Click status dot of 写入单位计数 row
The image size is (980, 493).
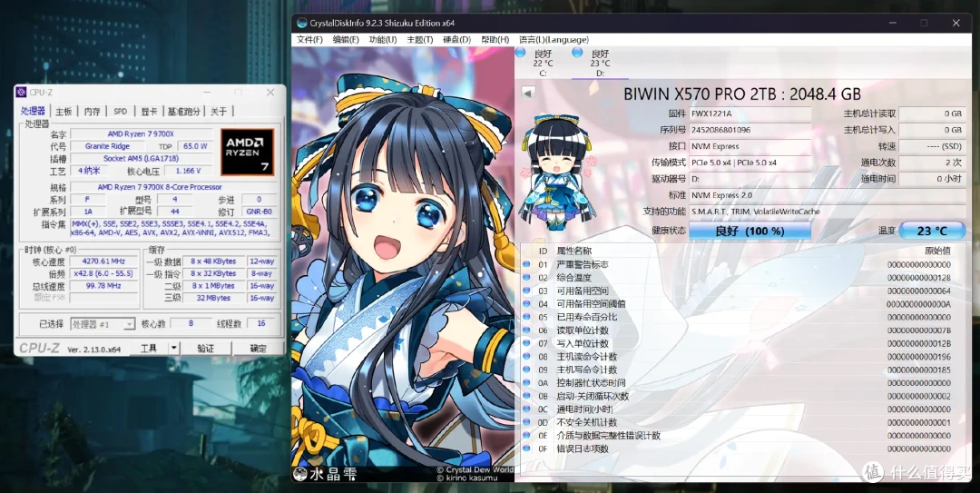527,343
